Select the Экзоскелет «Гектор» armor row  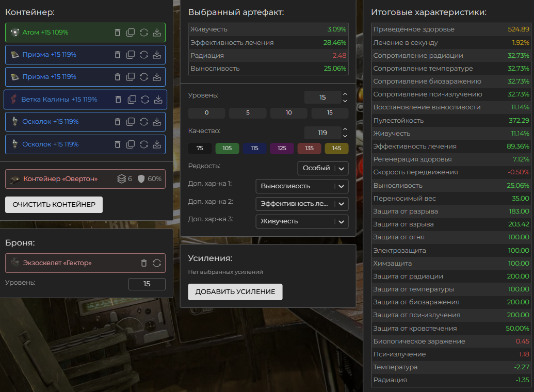pos(85,263)
